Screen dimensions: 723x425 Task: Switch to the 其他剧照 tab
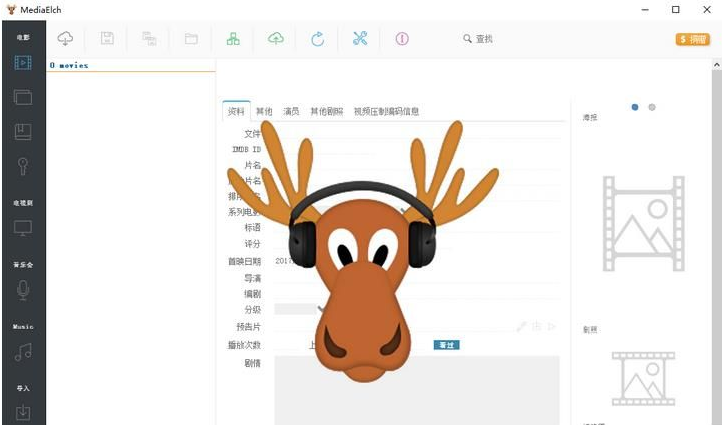[x=326, y=111]
